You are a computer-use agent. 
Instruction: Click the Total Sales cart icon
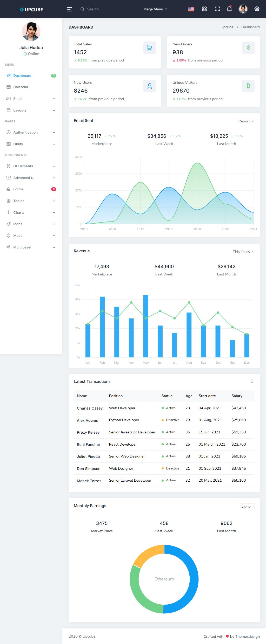point(150,48)
